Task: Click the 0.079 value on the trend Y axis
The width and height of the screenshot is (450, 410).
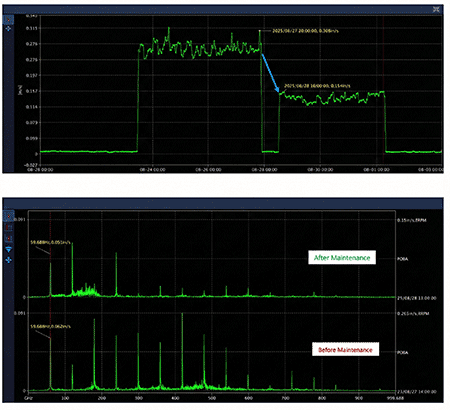Action: 31,122
